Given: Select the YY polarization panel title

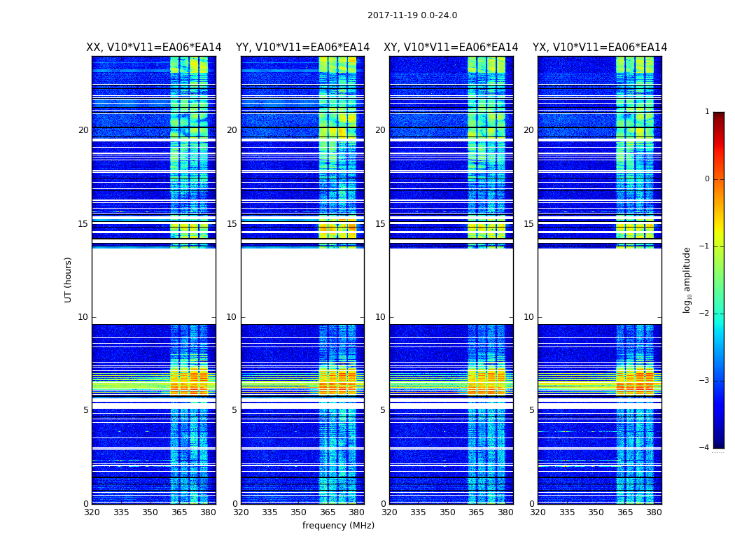Looking at the screenshot, I should (302, 48).
